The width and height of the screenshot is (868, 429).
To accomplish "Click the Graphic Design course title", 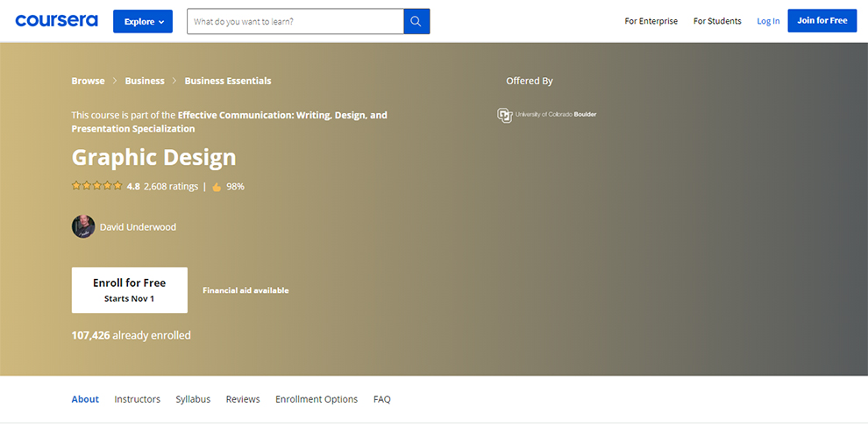I will click(154, 157).
